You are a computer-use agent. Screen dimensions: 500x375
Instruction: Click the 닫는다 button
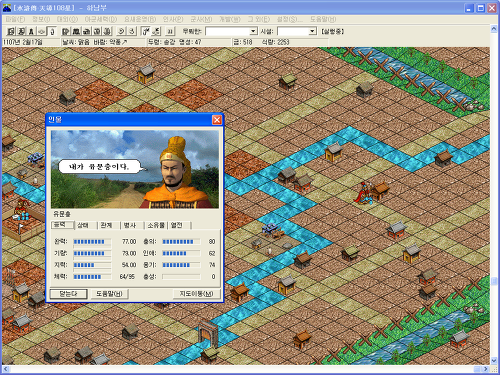click(69, 294)
